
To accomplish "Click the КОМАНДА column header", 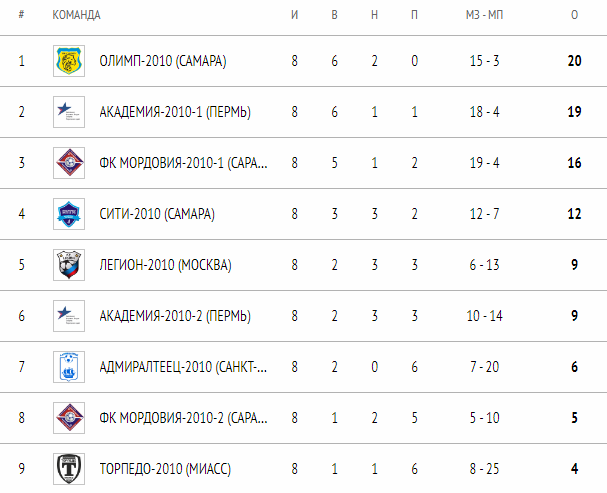I will point(77,15).
